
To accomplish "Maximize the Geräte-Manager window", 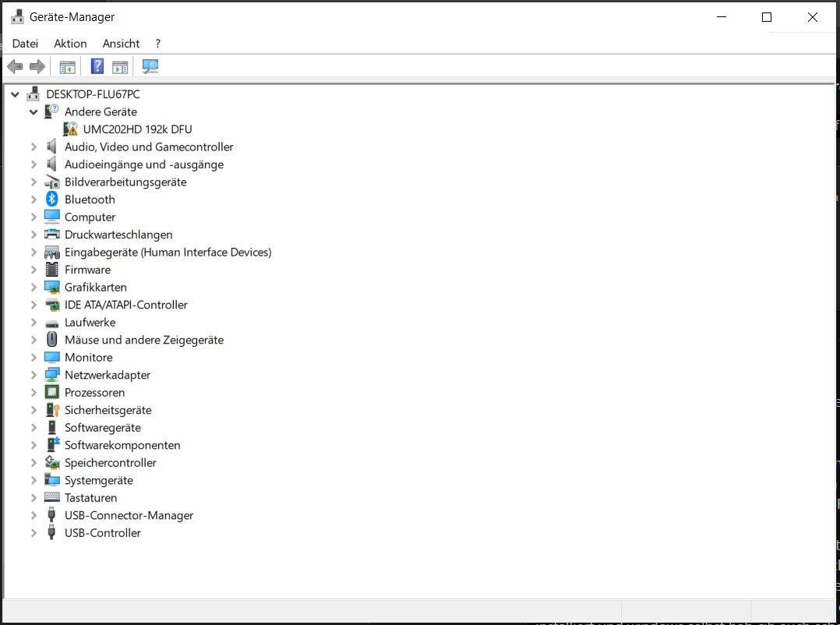I will pos(767,17).
